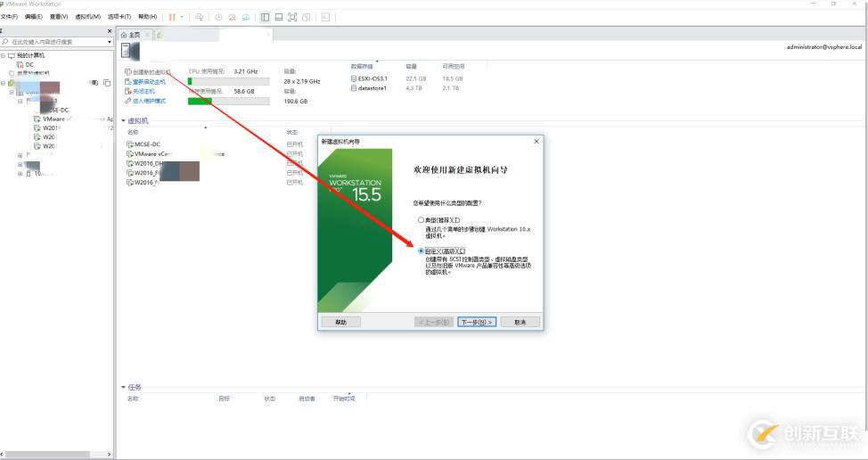Image resolution: width=868 pixels, height=460 pixels.
Task: Click the revert to snapshot toolbar icon
Action: [x=232, y=17]
